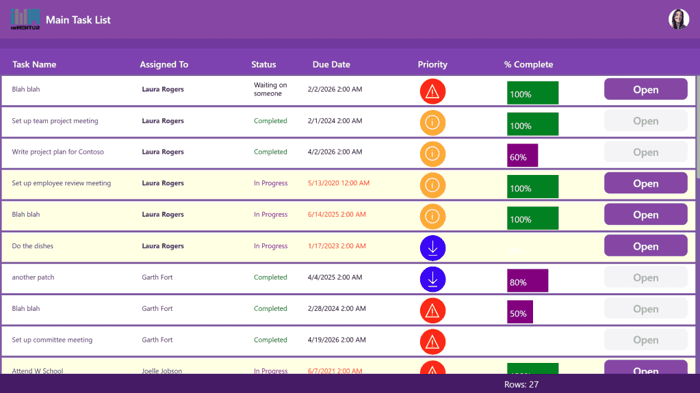Image resolution: width=700 pixels, height=393 pixels.
Task: Click the disabled Open button for Blah blah due 2/28/2024
Action: (x=646, y=309)
